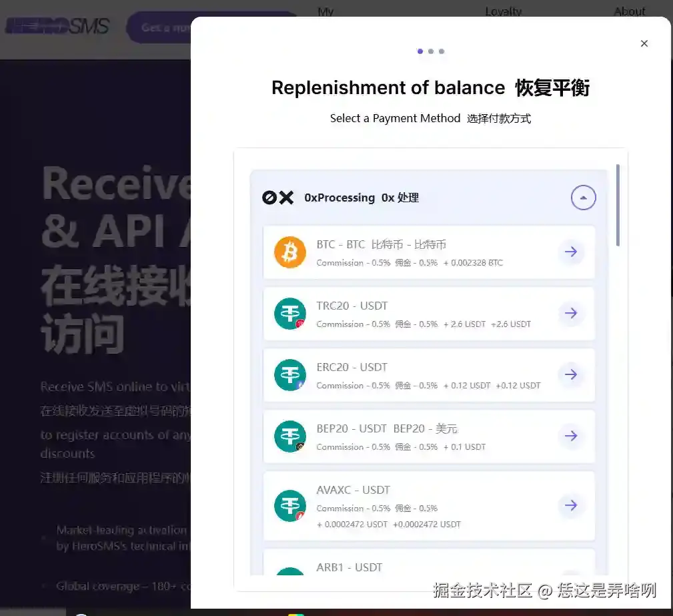Viewport: 673px width, 616px height.
Task: Click the BEP20 USDT Tether icon
Action: (290, 436)
